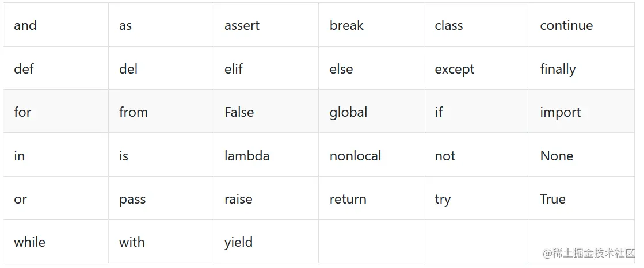Viewport: 644px width, 268px height.
Task: Click the 'global' keyword text
Action: tap(348, 113)
